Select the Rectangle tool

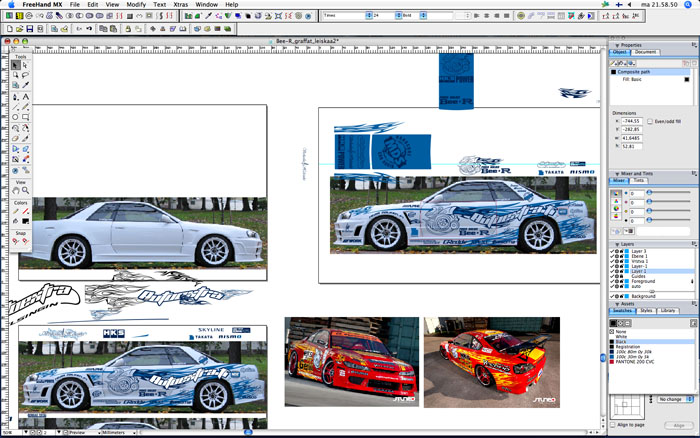point(25,117)
